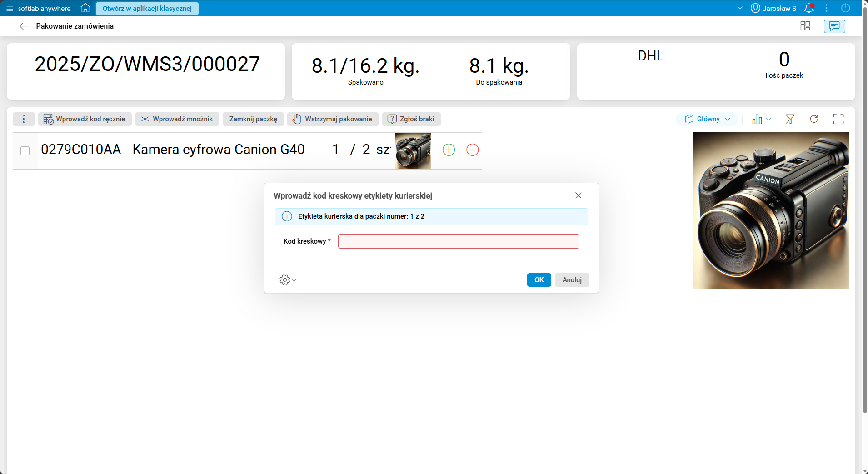The height and width of the screenshot is (474, 868).
Task: Check the 0279C010AA row checkbox
Action: click(x=25, y=151)
